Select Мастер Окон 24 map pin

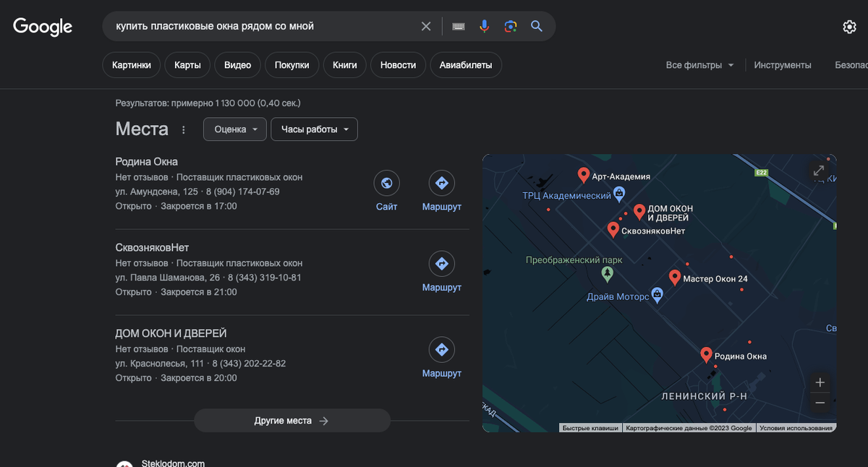point(675,278)
